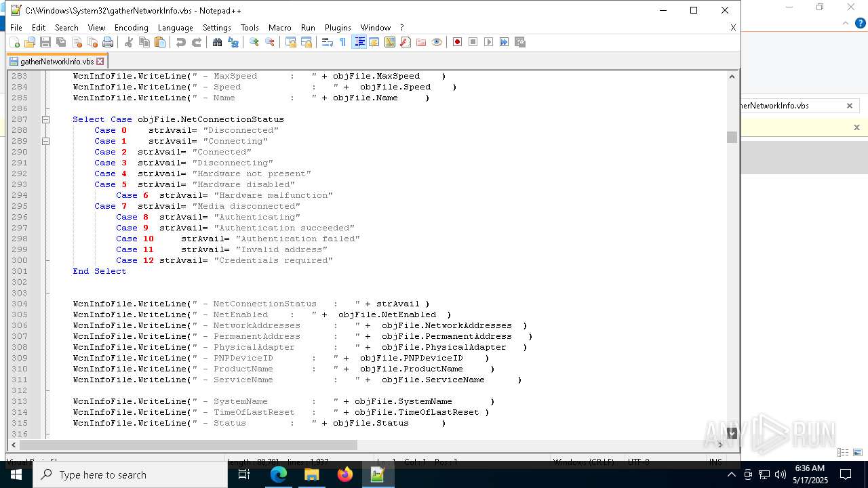This screenshot has height=488, width=868.
Task: Click the Undo arrow icon
Action: (x=181, y=42)
